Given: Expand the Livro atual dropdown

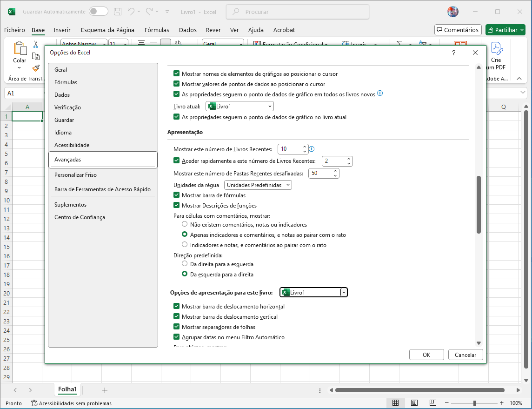Looking at the screenshot, I should [x=240, y=106].
